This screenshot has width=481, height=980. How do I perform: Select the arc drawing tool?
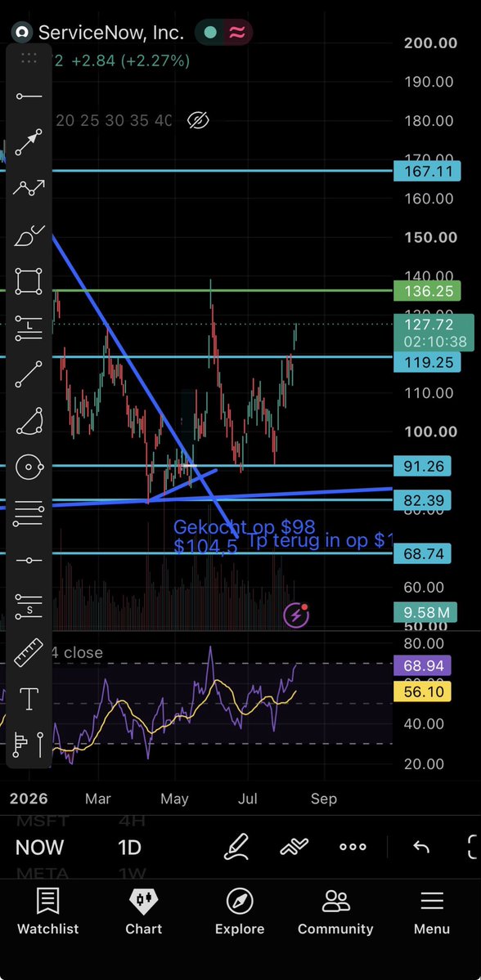(29, 421)
